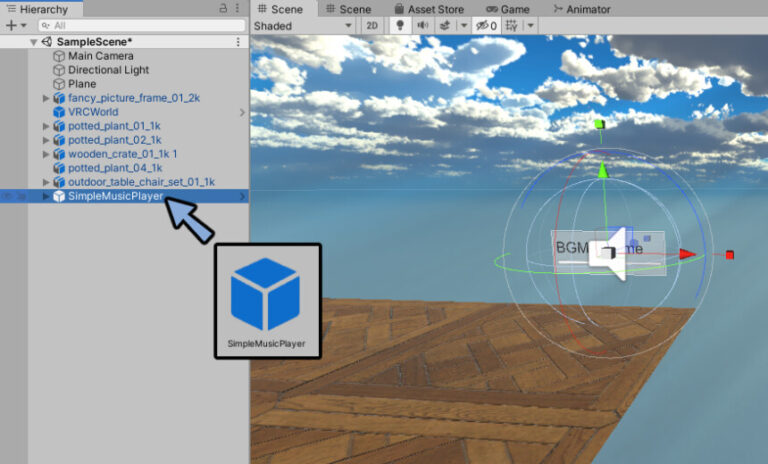
Task: Open SampleScene's three-dot context menu
Action: point(238,42)
